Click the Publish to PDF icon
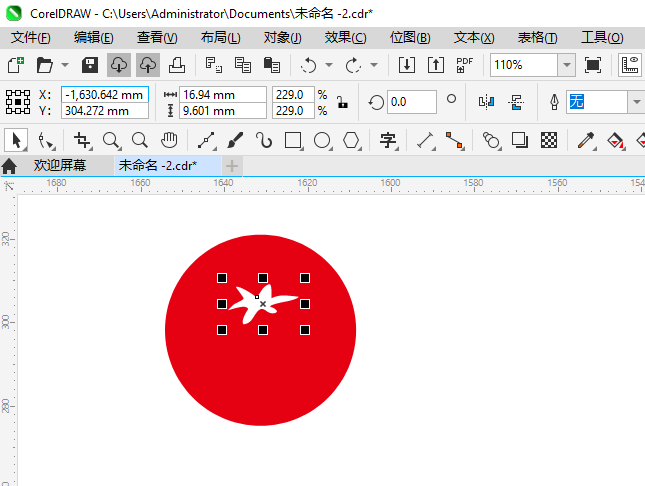Image resolution: width=645 pixels, height=486 pixels. point(465,65)
